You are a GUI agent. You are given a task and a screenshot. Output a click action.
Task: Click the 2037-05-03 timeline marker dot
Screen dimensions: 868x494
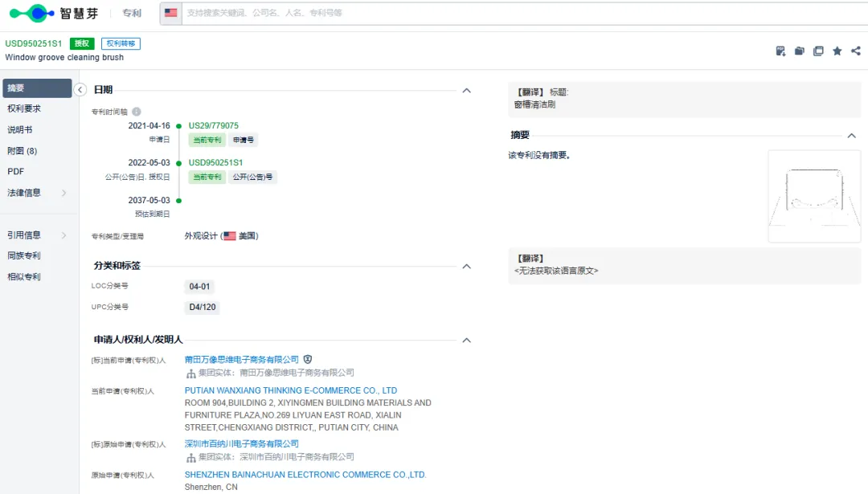(x=178, y=200)
